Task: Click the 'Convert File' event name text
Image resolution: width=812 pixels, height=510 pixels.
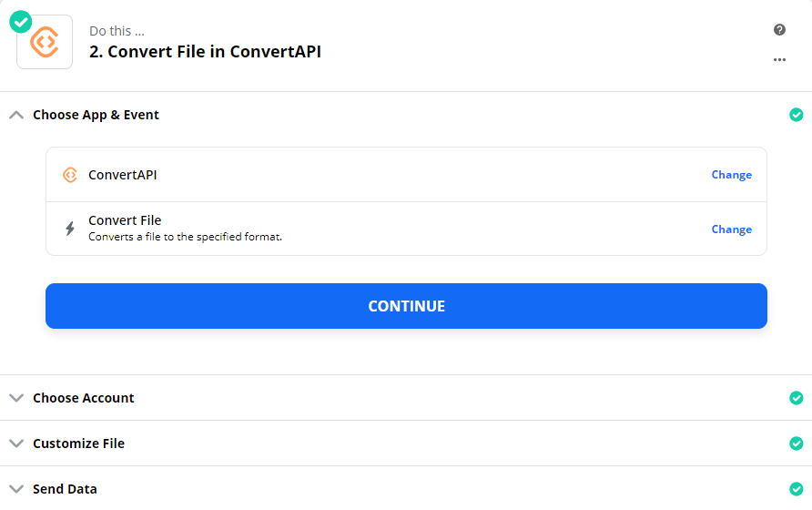Action: point(125,220)
